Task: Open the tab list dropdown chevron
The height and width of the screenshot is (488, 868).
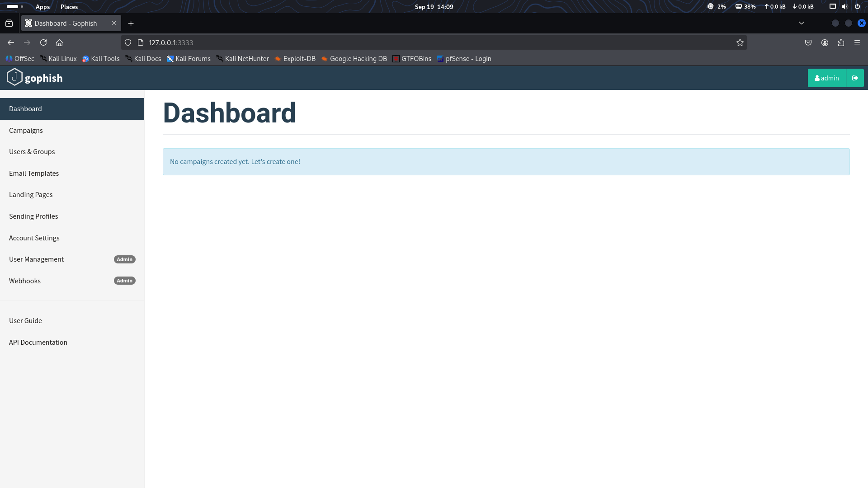Action: click(x=801, y=23)
